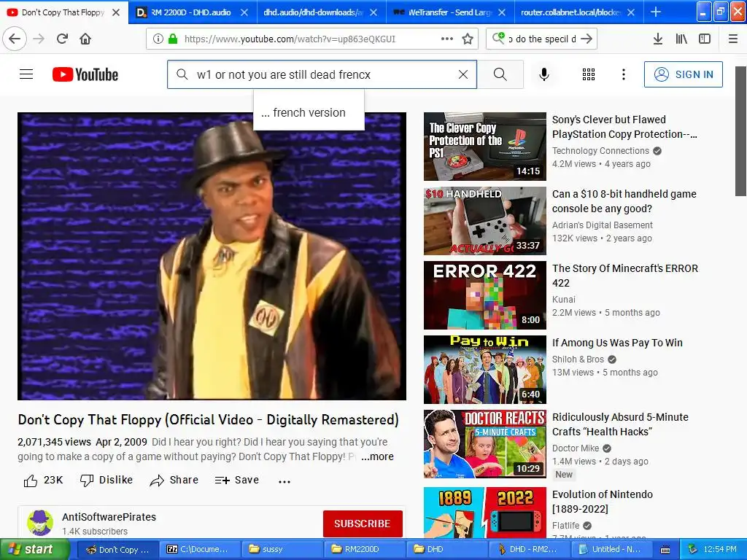Open 'Can a $10 8-bit handheld' video title

(x=624, y=201)
